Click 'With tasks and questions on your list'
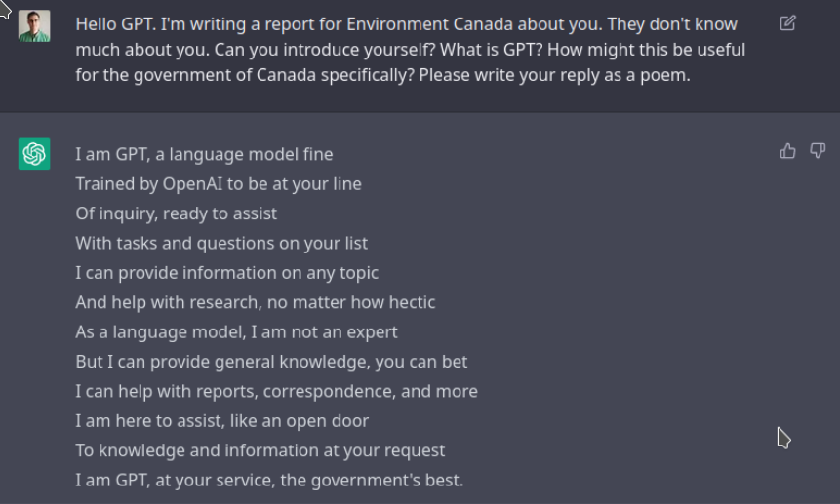 tap(221, 244)
